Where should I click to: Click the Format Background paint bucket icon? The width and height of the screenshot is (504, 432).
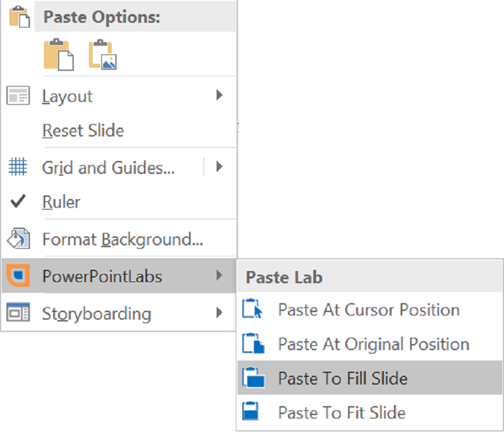pyautogui.click(x=18, y=239)
